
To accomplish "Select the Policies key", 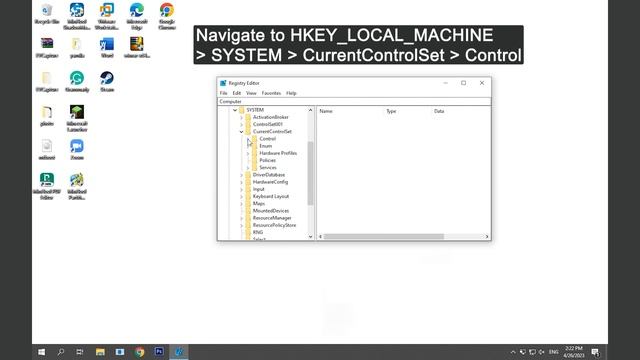I will point(267,160).
